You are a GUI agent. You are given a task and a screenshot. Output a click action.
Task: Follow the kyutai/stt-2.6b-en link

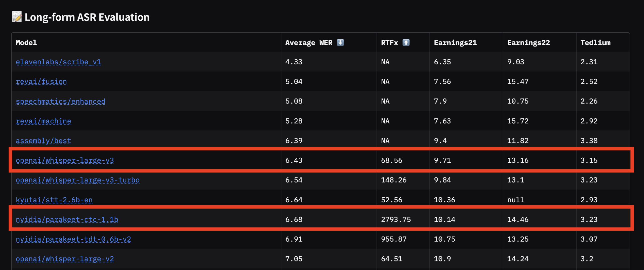tap(54, 200)
